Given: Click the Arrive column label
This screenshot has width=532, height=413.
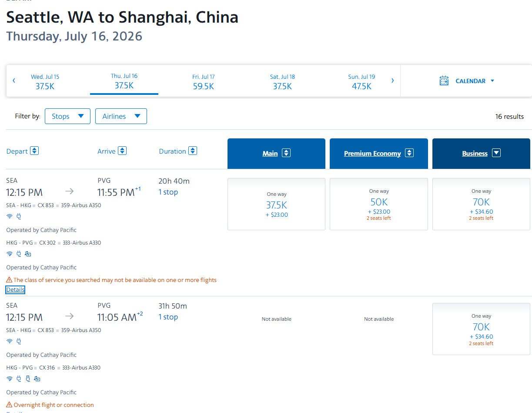Looking at the screenshot, I should [107, 151].
